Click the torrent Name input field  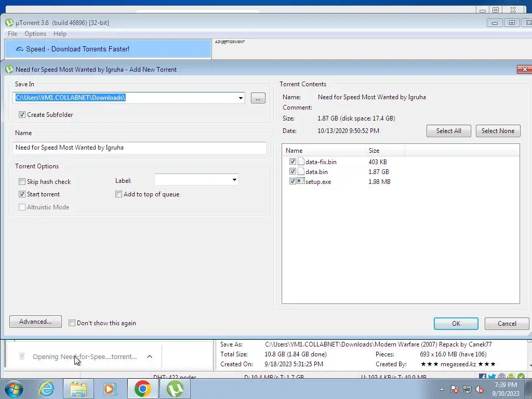(139, 148)
